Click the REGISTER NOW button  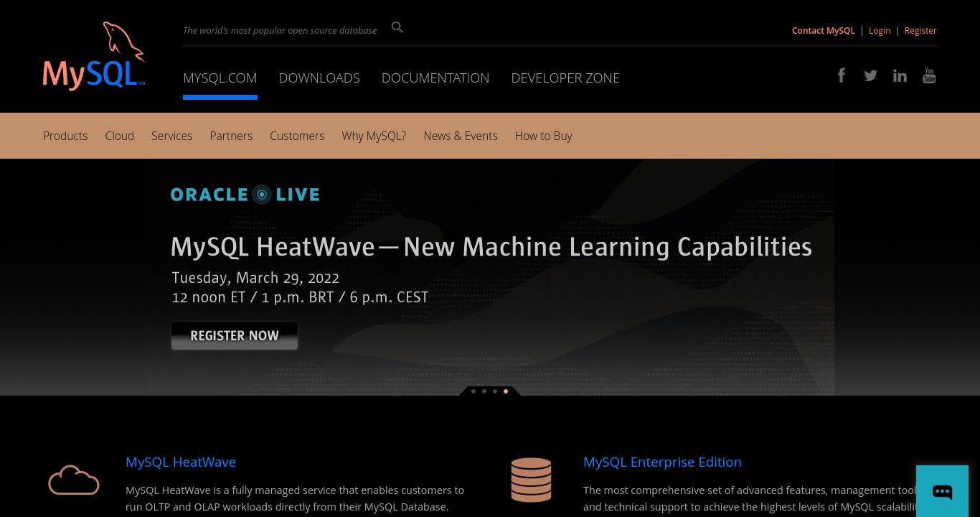[x=235, y=335]
